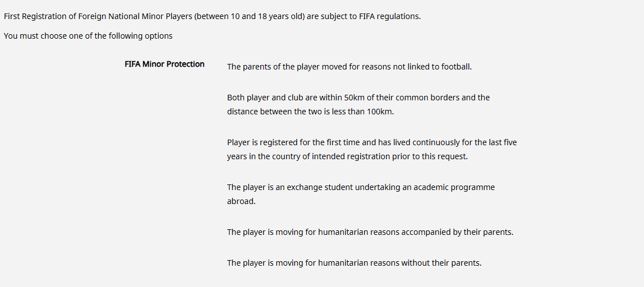Click the FIFA Minor Protection label
The image size is (644, 287).
[164, 64]
